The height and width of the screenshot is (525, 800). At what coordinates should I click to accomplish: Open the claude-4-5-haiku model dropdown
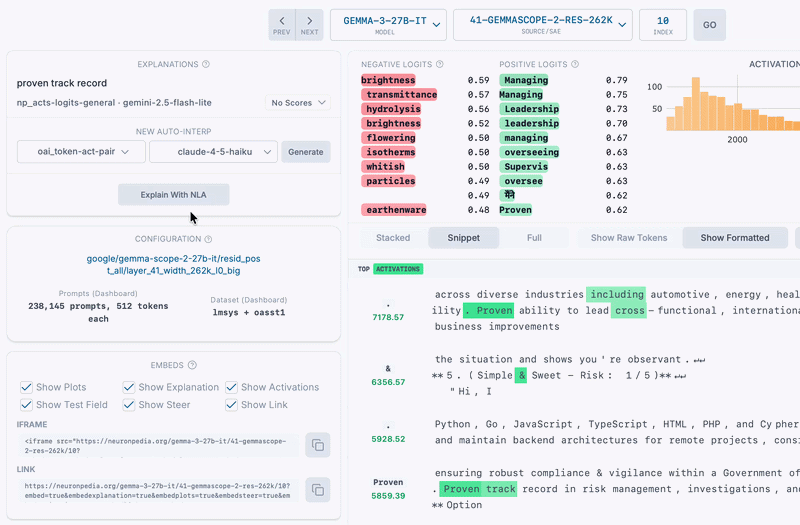pyautogui.click(x=213, y=152)
